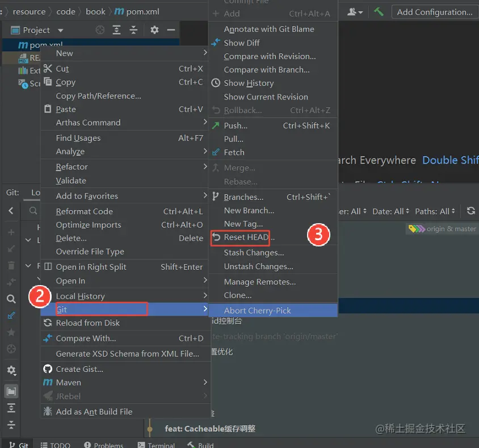
Task: Click the plus icon in Git side toolbar
Action: tap(11, 232)
